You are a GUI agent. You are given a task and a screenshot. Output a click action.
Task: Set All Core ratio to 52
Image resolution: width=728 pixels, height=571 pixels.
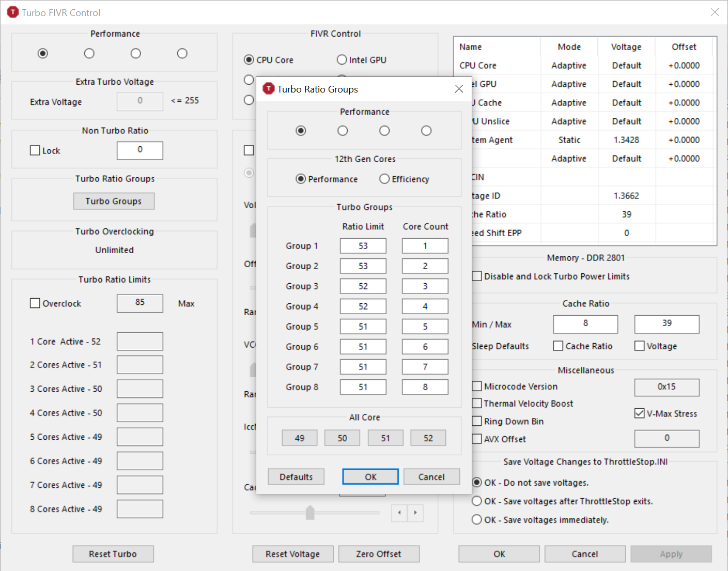pyautogui.click(x=428, y=438)
